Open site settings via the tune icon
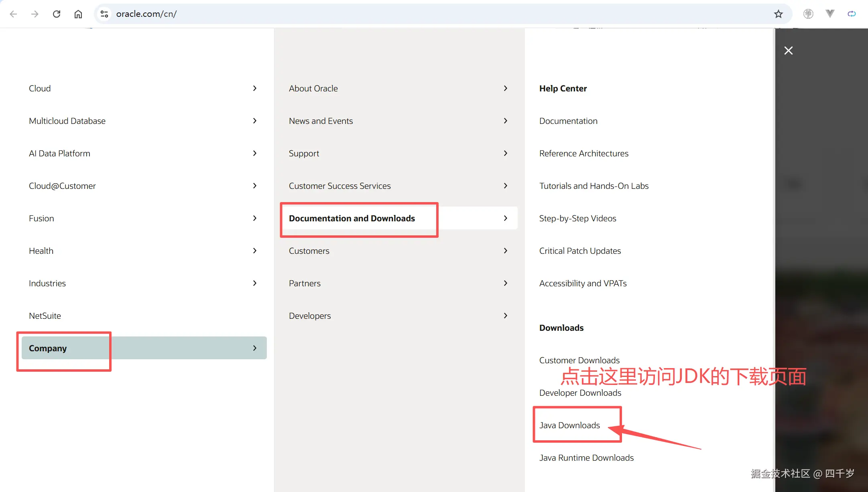The image size is (868, 492). point(104,13)
